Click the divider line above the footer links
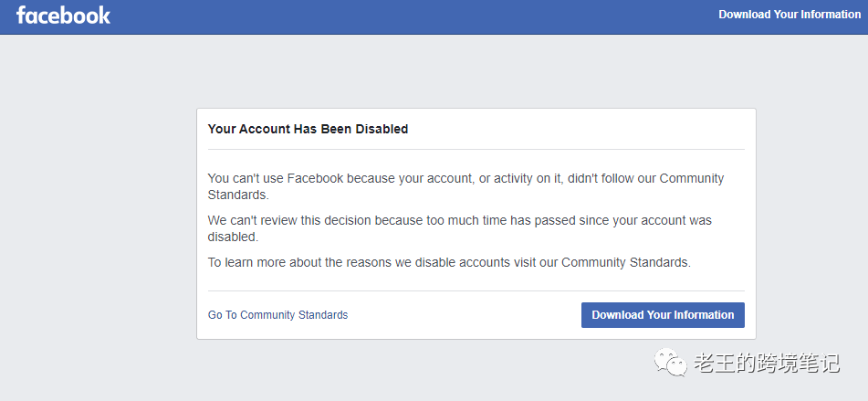 tap(476, 291)
